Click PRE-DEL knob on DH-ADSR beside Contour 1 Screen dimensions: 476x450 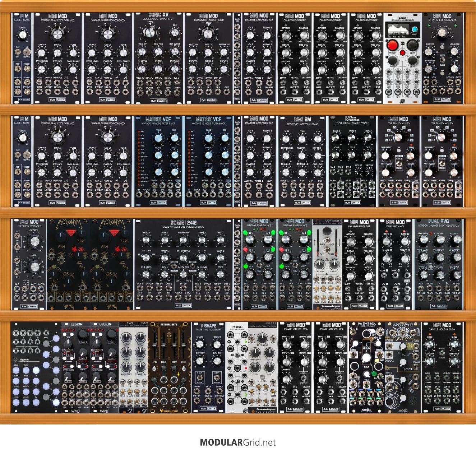click(368, 259)
